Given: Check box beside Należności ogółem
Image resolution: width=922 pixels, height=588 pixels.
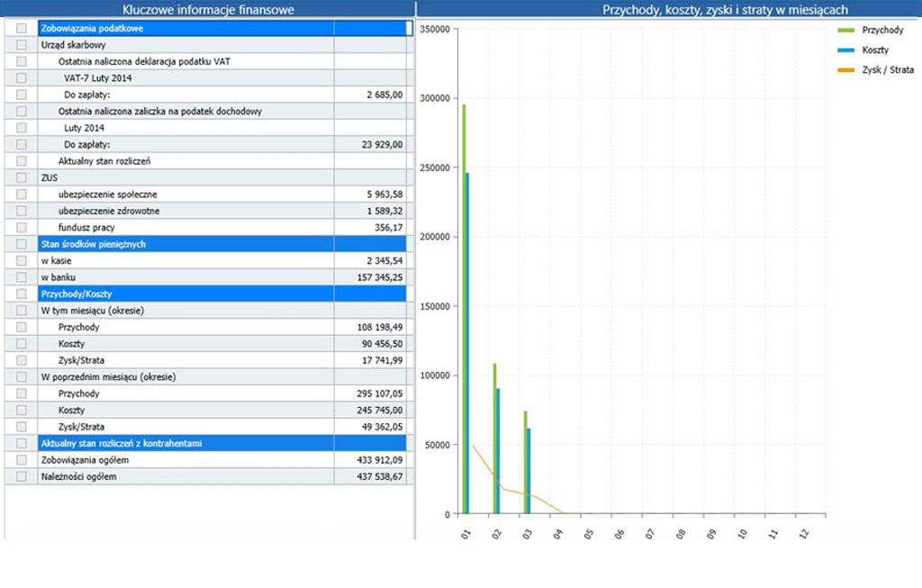Looking at the screenshot, I should (x=22, y=476).
